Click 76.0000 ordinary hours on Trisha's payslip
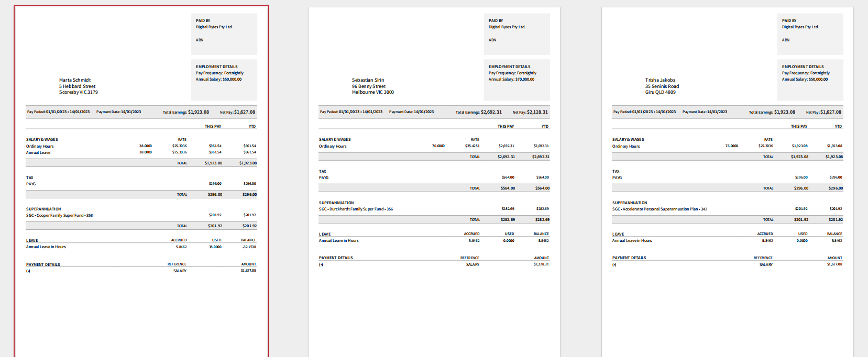Screen dimensions: 868x357 (731, 146)
